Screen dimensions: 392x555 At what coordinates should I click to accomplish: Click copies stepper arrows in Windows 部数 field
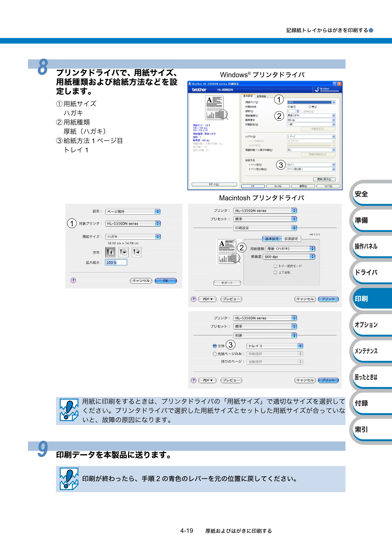pos(298,111)
